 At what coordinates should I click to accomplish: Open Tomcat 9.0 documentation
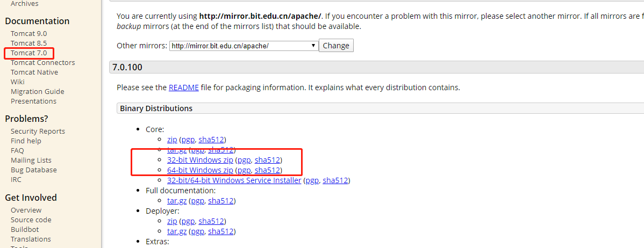tap(28, 34)
